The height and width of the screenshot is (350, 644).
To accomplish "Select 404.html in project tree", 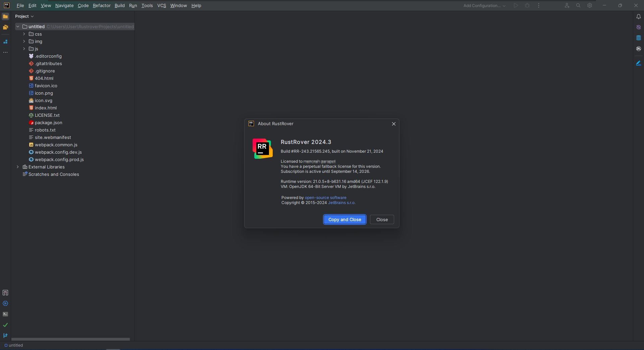I will tap(44, 78).
